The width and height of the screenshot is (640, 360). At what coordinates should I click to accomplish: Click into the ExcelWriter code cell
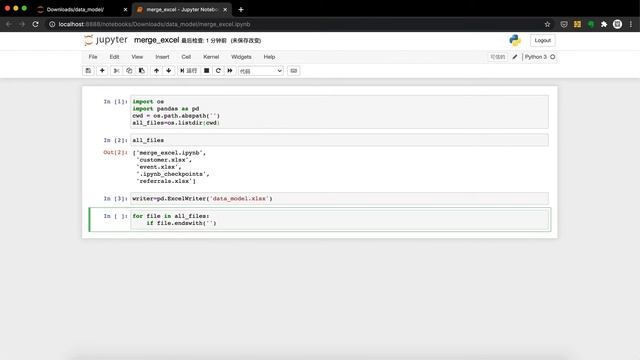(x=339, y=198)
